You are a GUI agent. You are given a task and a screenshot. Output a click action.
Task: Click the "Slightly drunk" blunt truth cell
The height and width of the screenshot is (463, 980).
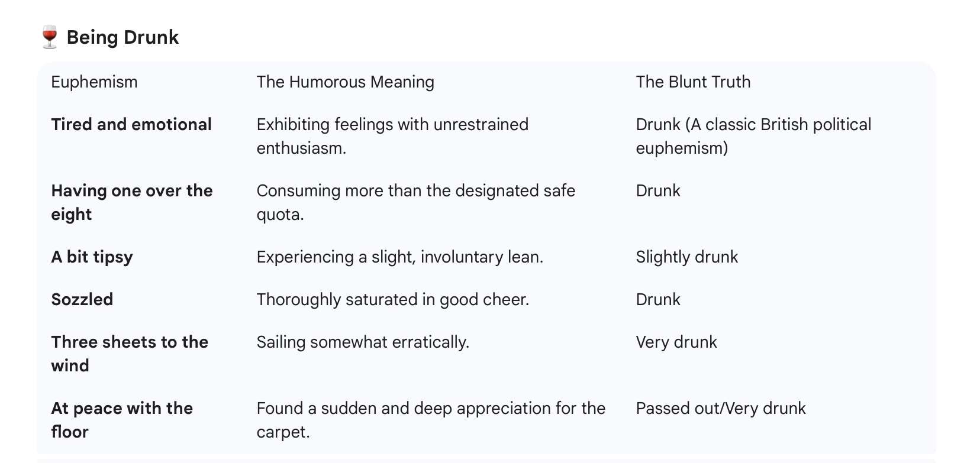(x=686, y=257)
